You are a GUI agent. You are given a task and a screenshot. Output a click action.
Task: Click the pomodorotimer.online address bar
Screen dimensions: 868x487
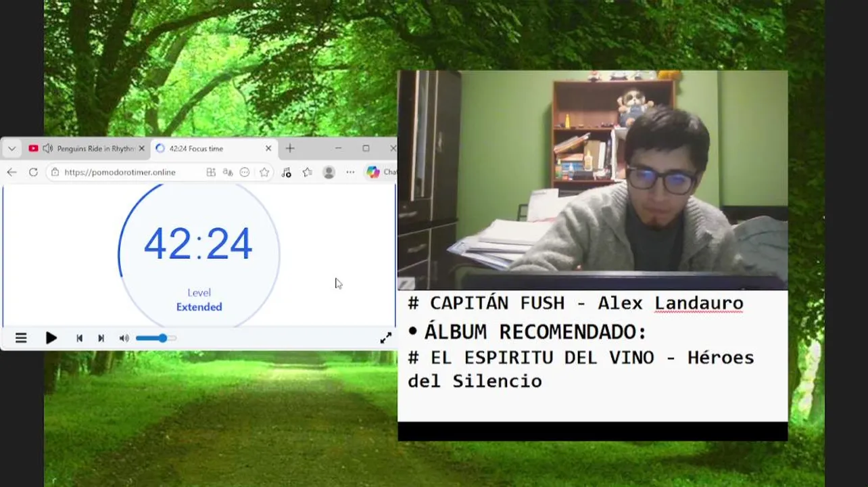coord(120,172)
